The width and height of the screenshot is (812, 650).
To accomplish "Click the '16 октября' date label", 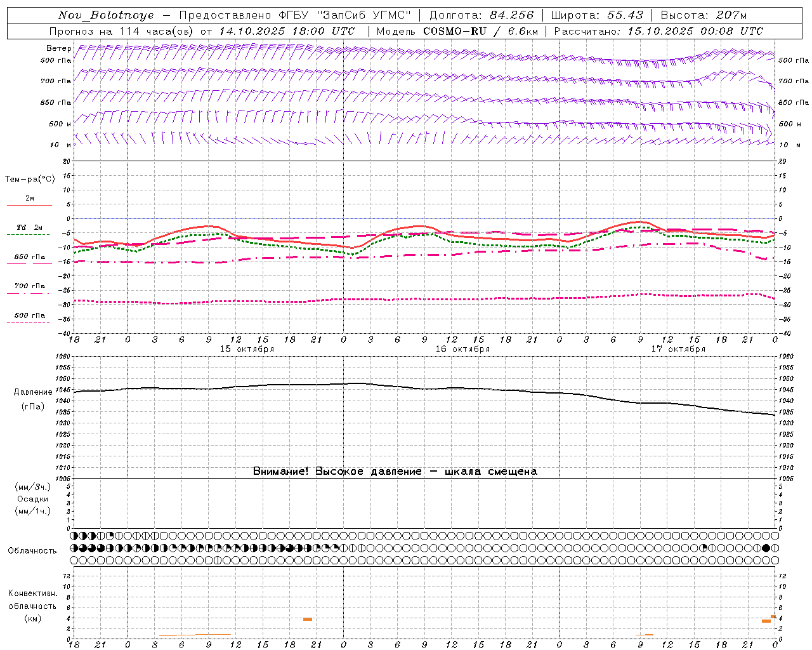I will point(462,349).
